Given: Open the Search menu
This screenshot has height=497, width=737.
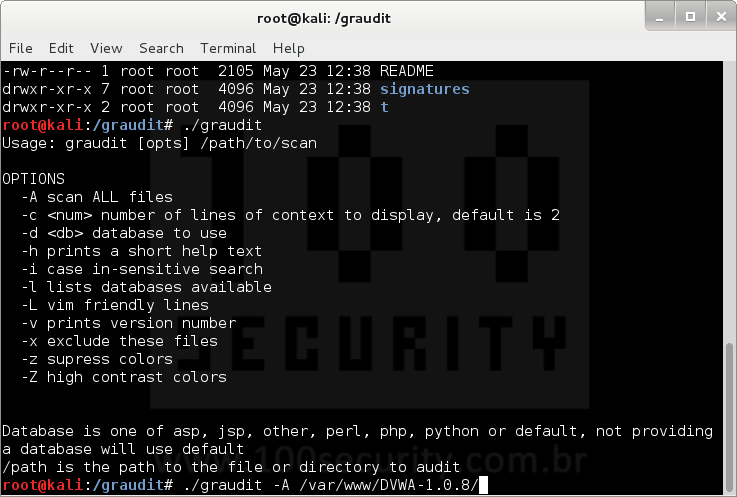Looking at the screenshot, I should coord(161,48).
